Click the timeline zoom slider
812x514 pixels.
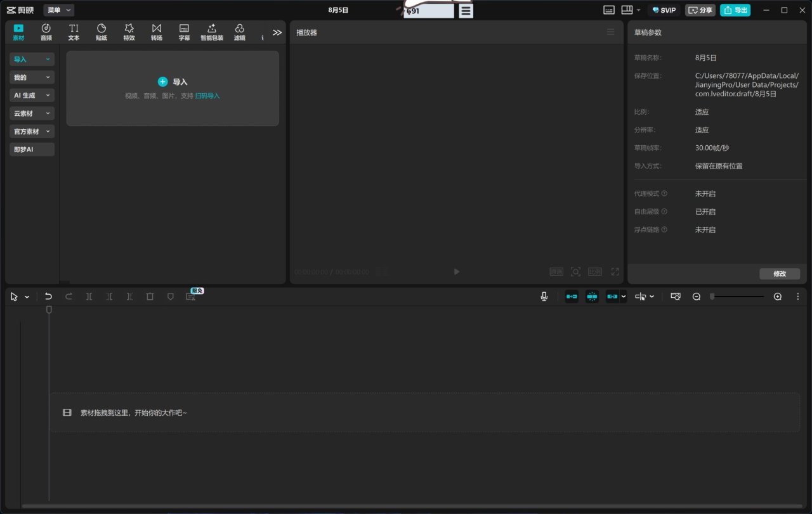tap(737, 296)
